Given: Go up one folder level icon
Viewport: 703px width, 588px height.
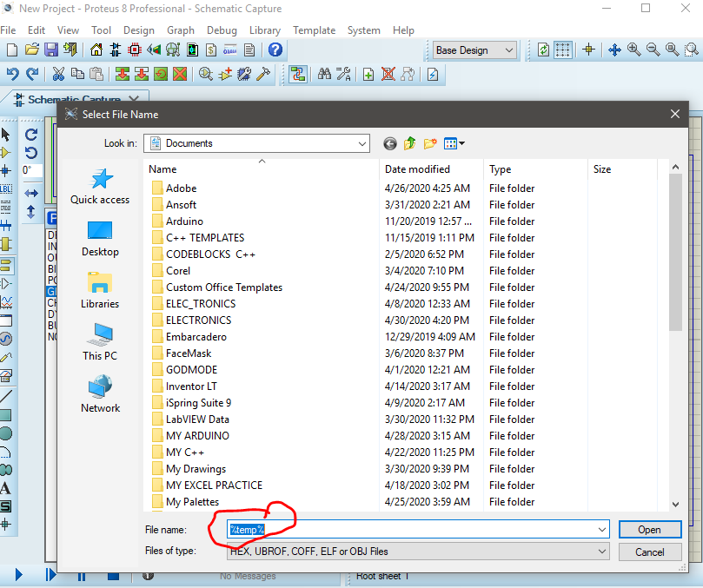Looking at the screenshot, I should 410,143.
